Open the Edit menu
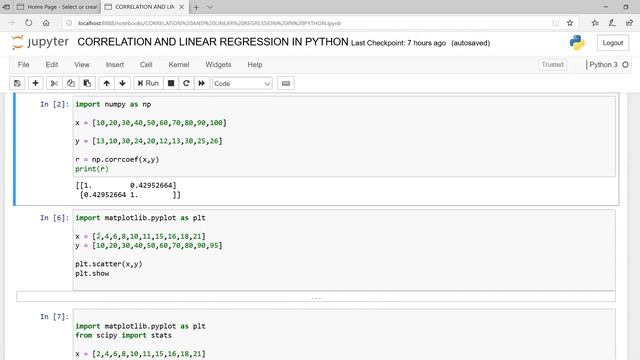Screen dimensions: 640x360 pyautogui.click(x=52, y=64)
